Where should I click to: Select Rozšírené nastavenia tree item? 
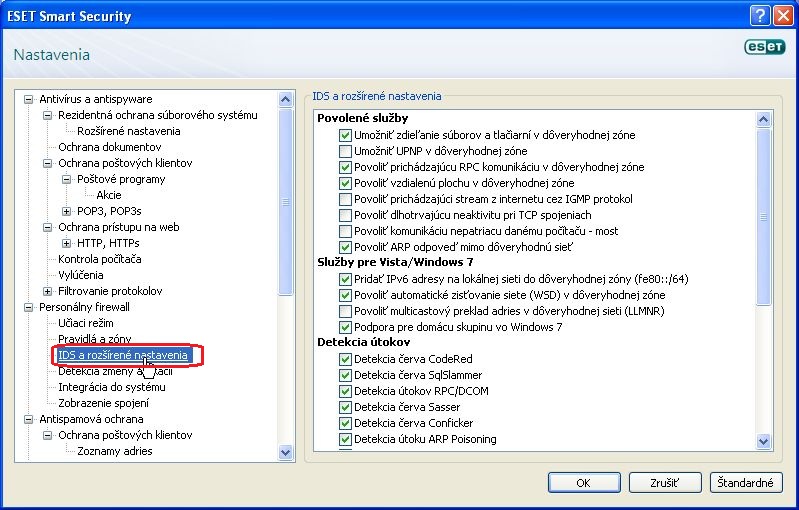pyautogui.click(x=128, y=131)
